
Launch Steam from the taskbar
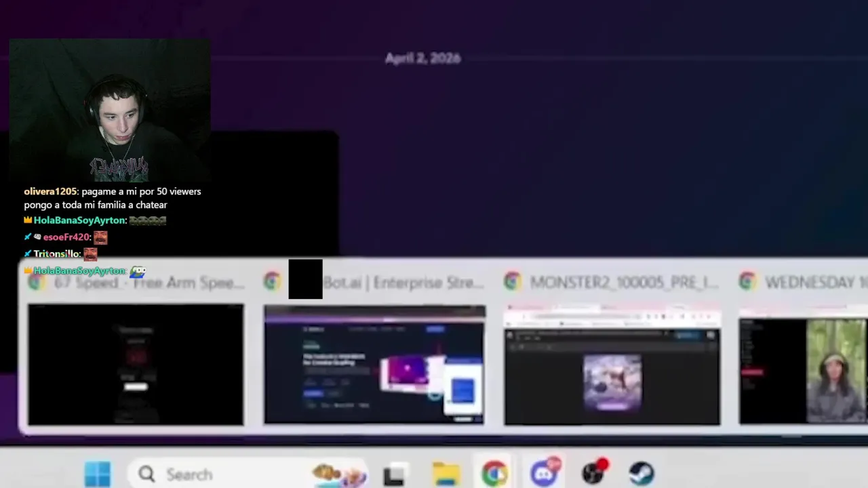coord(642,474)
